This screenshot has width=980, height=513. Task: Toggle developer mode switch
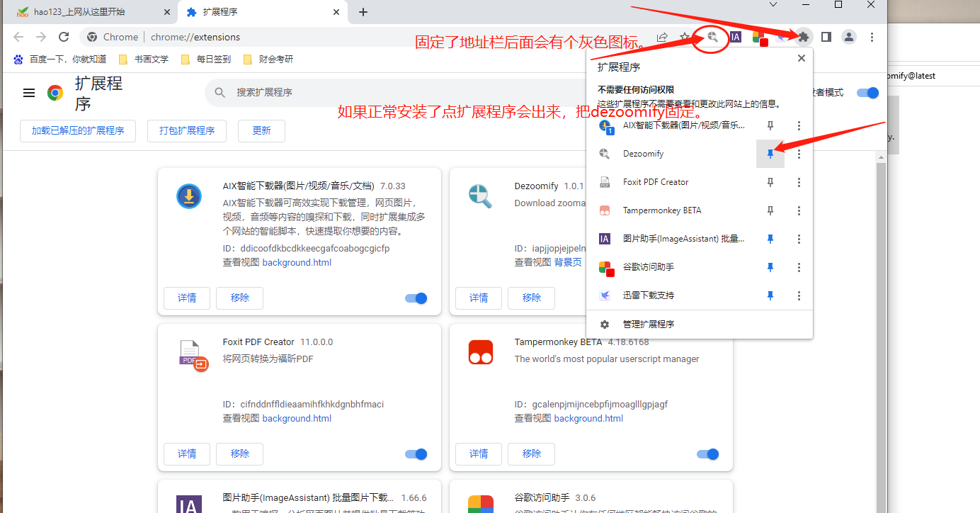tap(867, 93)
